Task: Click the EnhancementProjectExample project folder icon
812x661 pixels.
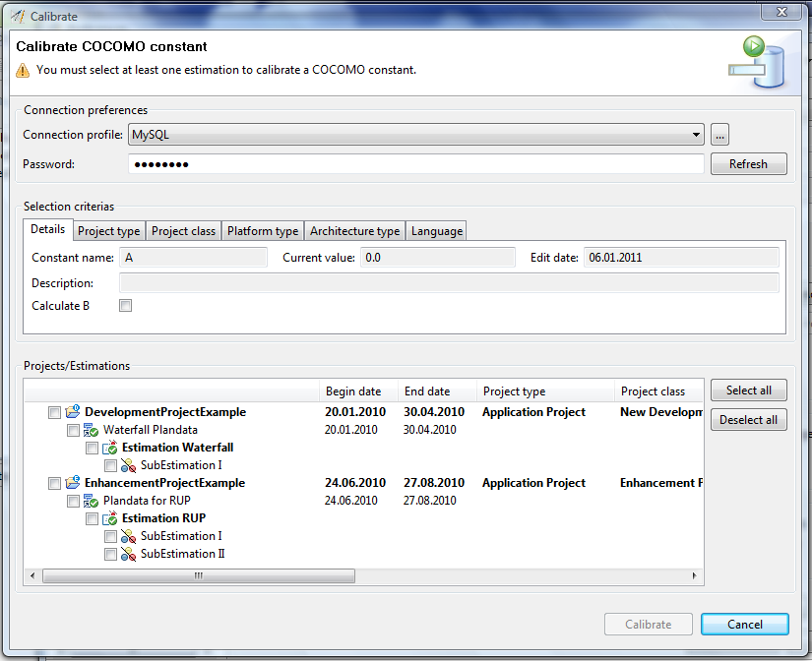Action: coord(73,482)
